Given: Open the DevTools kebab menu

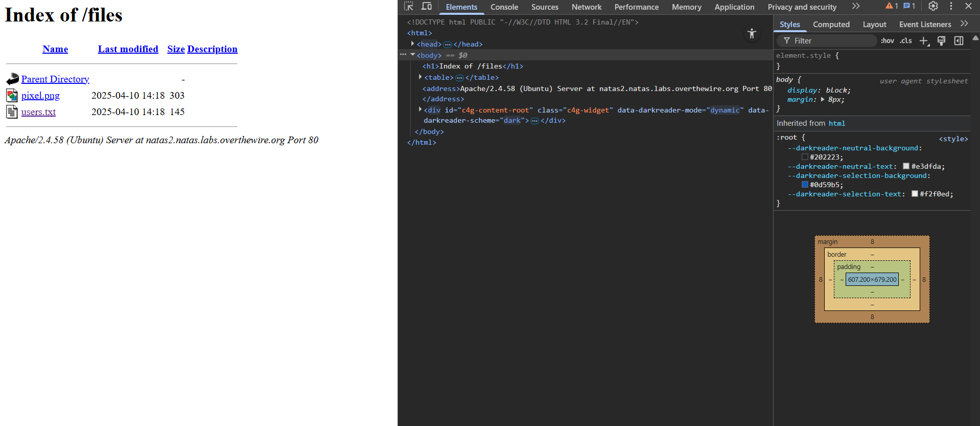Looking at the screenshot, I should point(951,6).
